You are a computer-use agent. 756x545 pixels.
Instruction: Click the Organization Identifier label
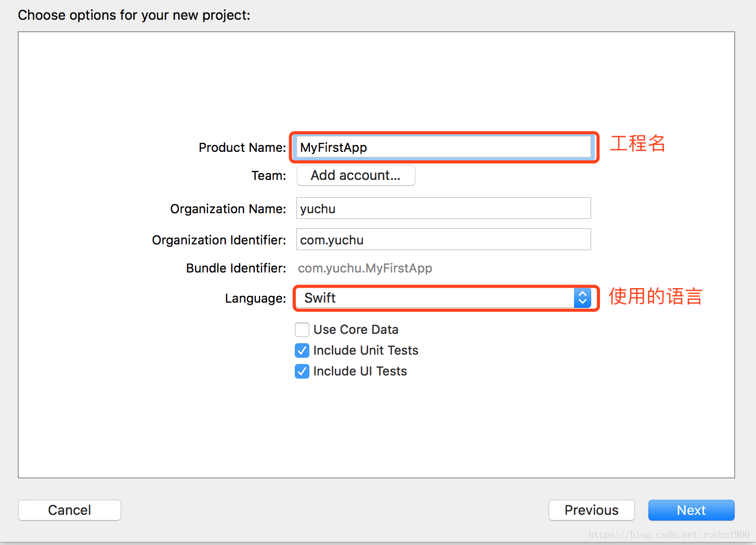(x=219, y=240)
